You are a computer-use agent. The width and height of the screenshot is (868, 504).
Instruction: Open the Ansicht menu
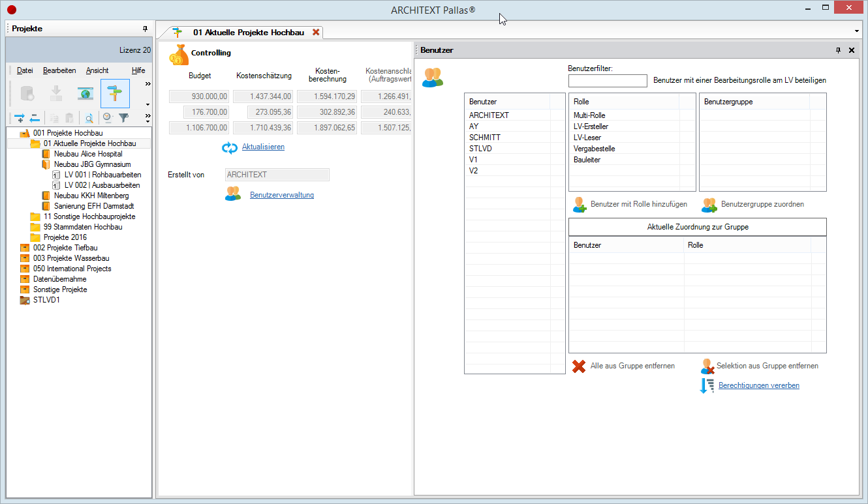(x=97, y=70)
